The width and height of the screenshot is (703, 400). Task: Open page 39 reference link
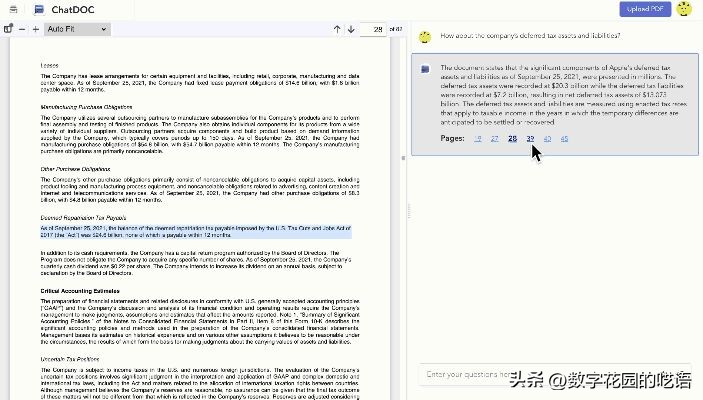tap(530, 139)
